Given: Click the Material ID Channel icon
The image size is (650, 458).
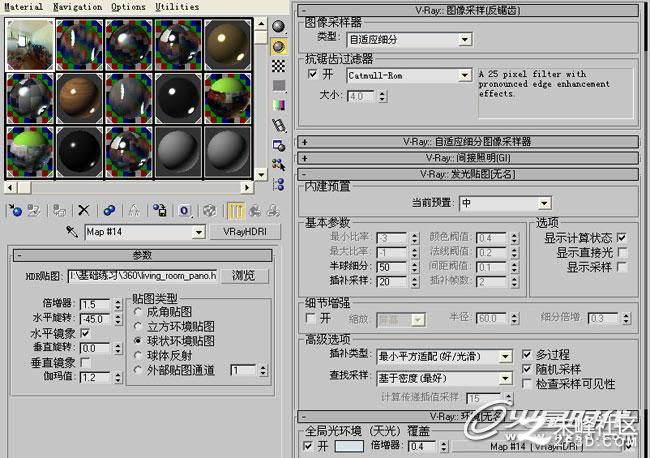Looking at the screenshot, I should click(184, 211).
